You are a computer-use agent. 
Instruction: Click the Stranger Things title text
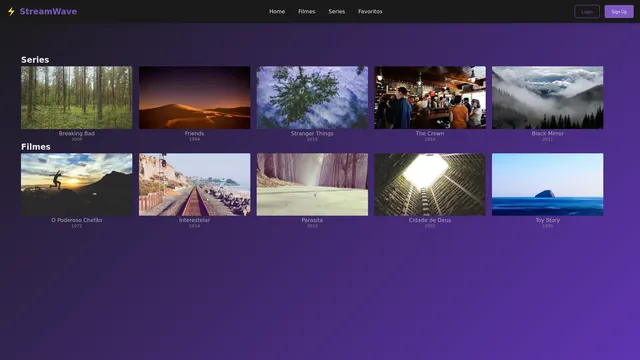tap(312, 133)
